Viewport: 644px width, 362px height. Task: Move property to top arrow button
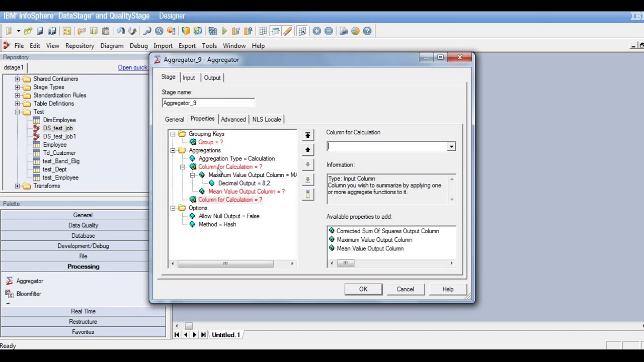click(x=308, y=135)
